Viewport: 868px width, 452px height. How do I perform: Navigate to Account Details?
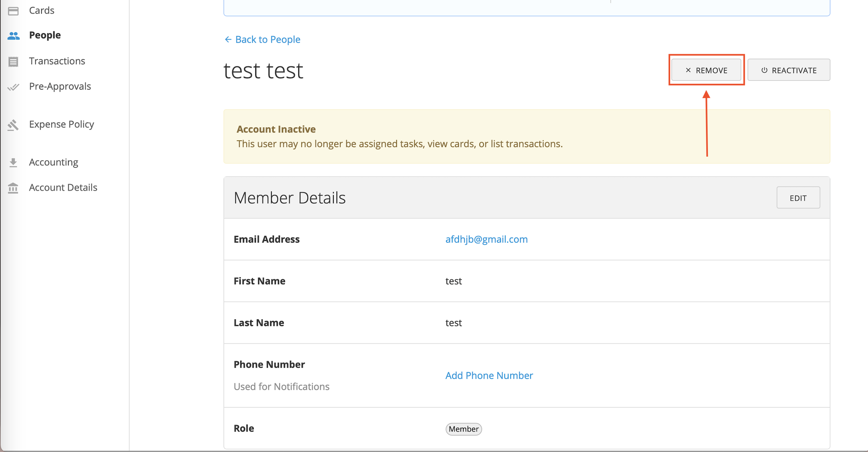click(63, 188)
